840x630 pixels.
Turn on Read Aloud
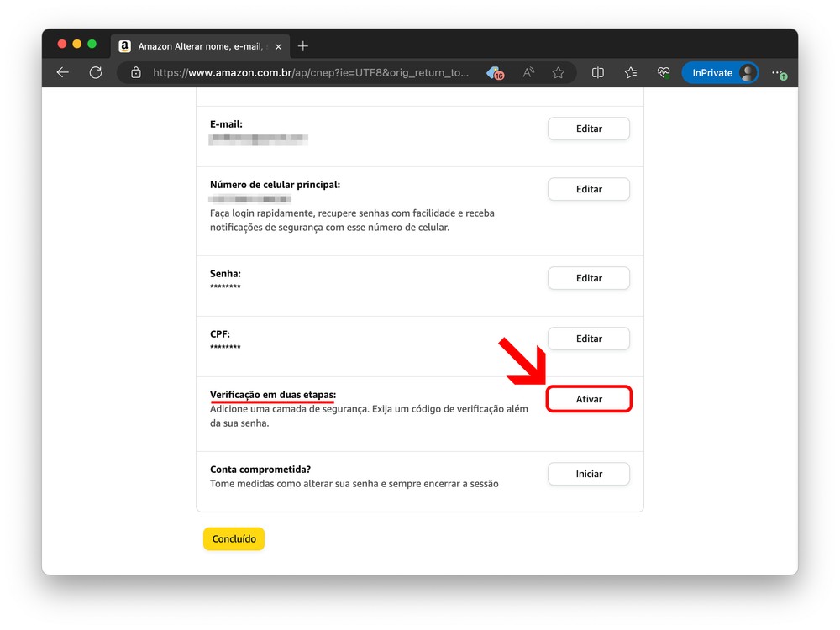(x=528, y=73)
